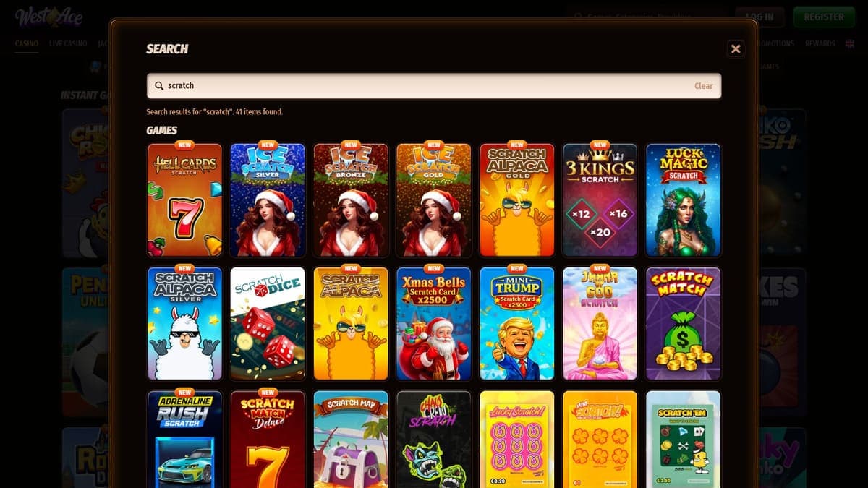The width and height of the screenshot is (868, 488).
Task: Open the Scratch Match money bag game
Action: (x=684, y=324)
